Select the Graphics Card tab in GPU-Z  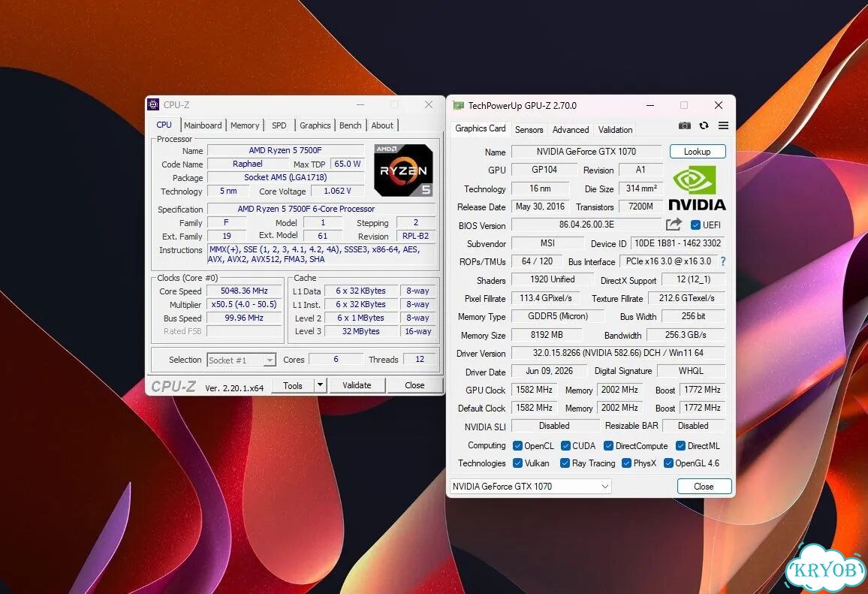click(480, 128)
